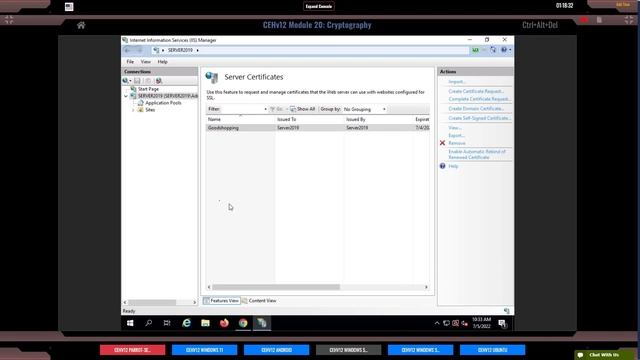Switch to CEHv12 Windows 11 machine
This screenshot has height=360, width=640.
[204, 350]
